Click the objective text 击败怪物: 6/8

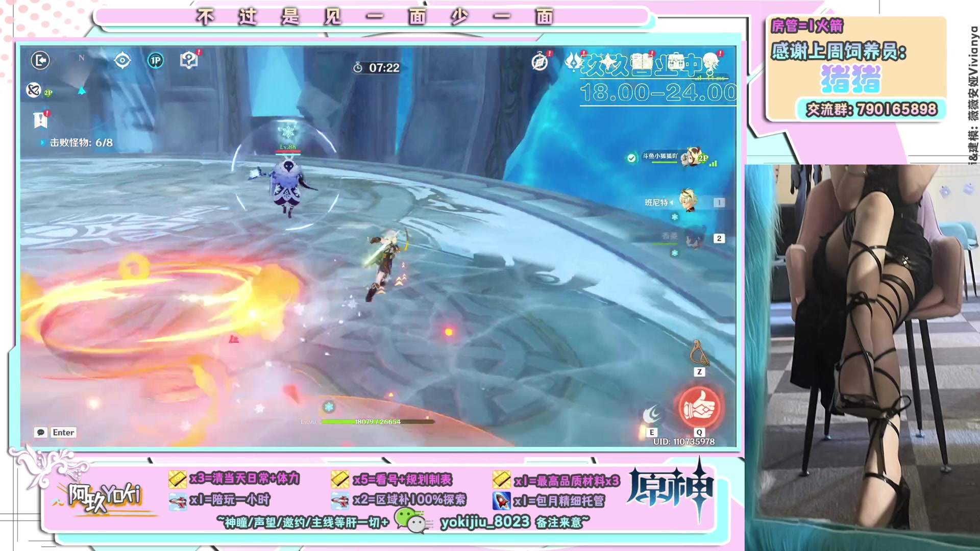point(81,142)
